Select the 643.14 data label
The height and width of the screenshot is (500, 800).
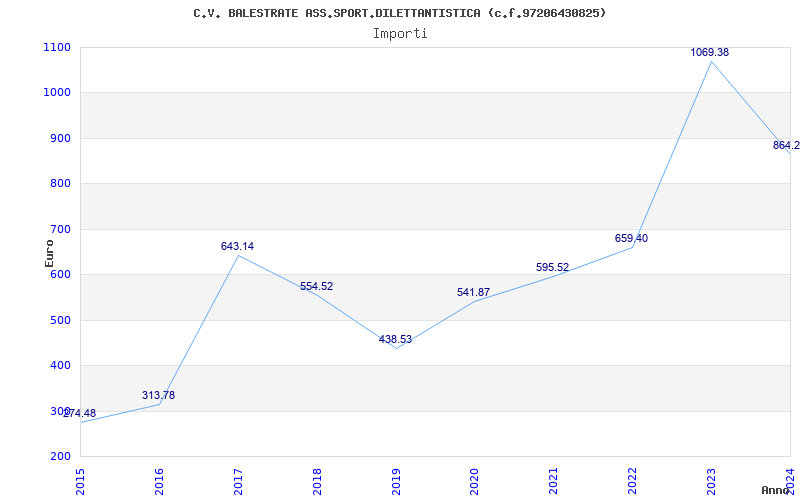click(237, 246)
